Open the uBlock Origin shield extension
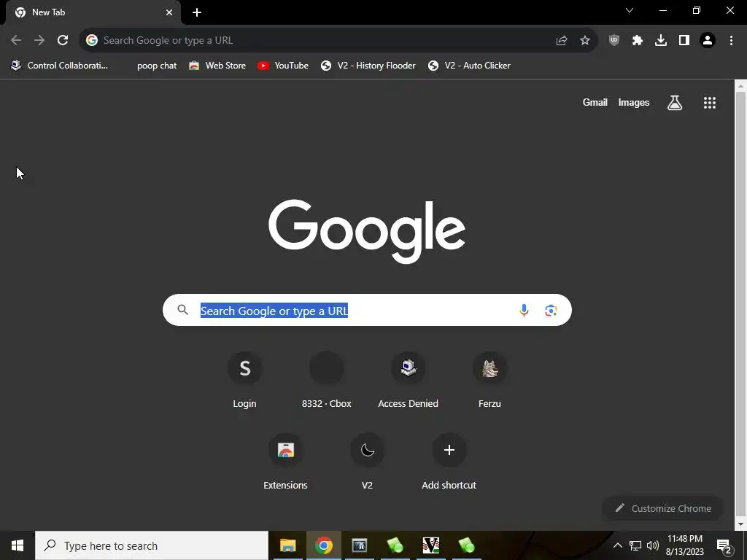Screen dimensions: 747x560 [614, 41]
